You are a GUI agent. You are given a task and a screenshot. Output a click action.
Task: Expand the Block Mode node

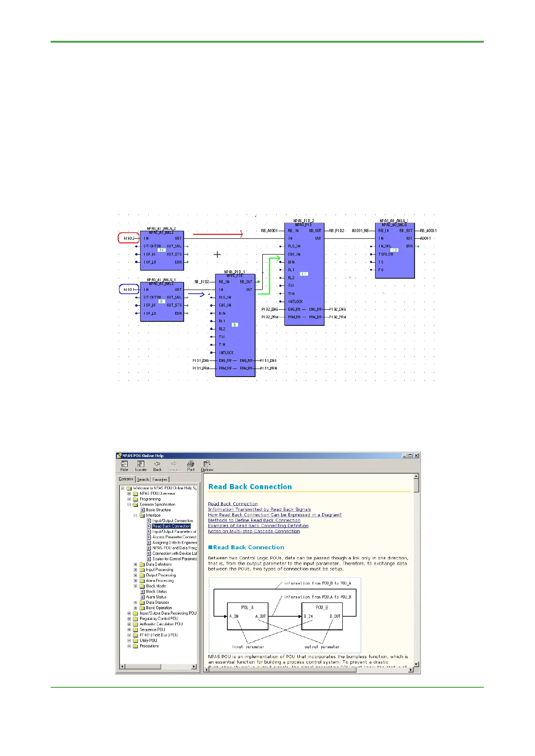136,586
